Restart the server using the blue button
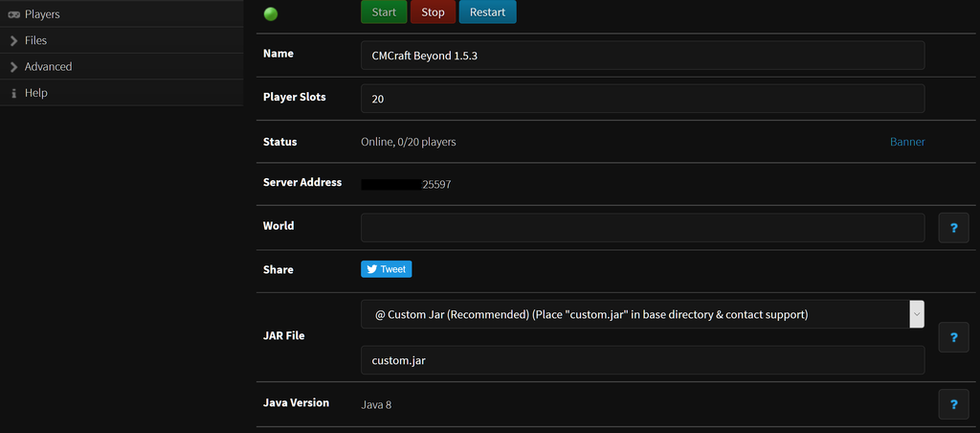 487,12
